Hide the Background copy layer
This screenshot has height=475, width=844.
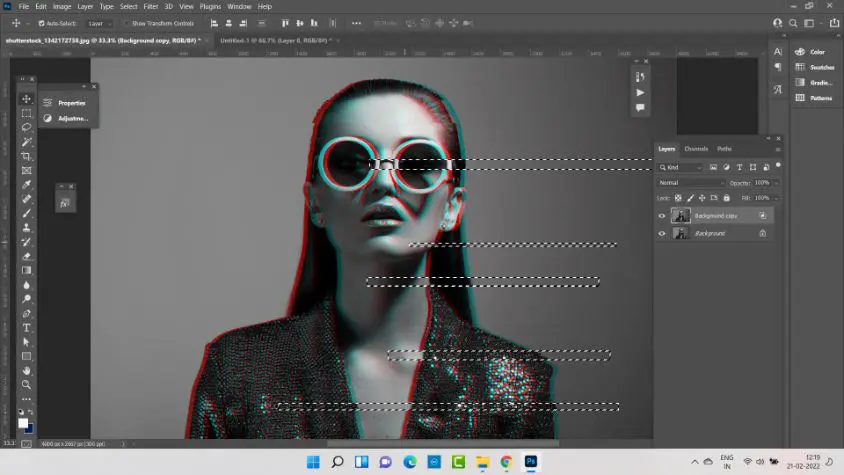point(662,215)
